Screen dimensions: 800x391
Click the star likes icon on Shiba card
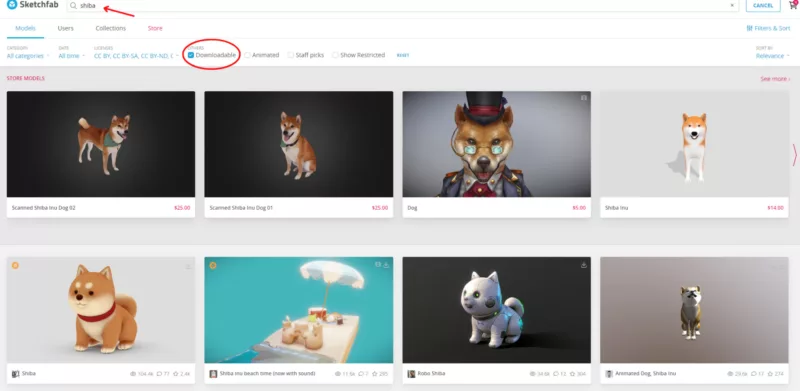coord(176,374)
